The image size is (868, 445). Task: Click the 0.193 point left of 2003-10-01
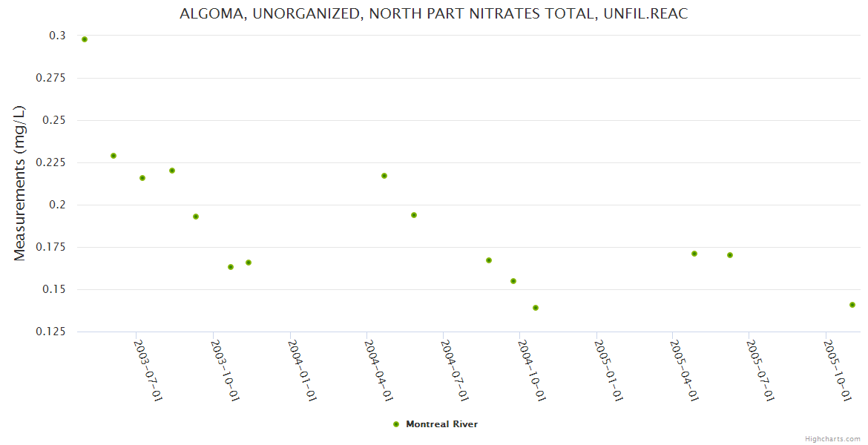pos(196,217)
